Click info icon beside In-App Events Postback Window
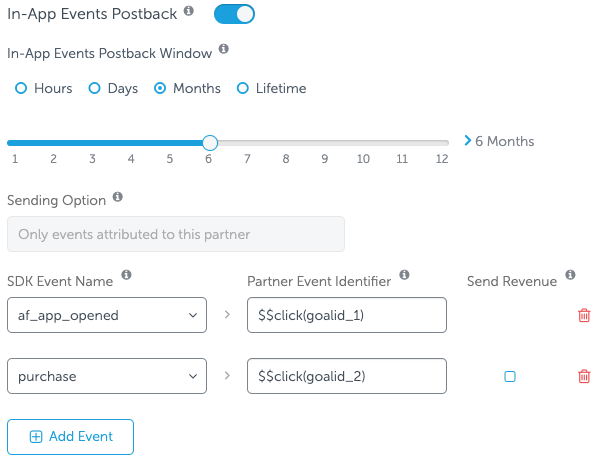Viewport: 606px width, 467px height. tap(224, 49)
